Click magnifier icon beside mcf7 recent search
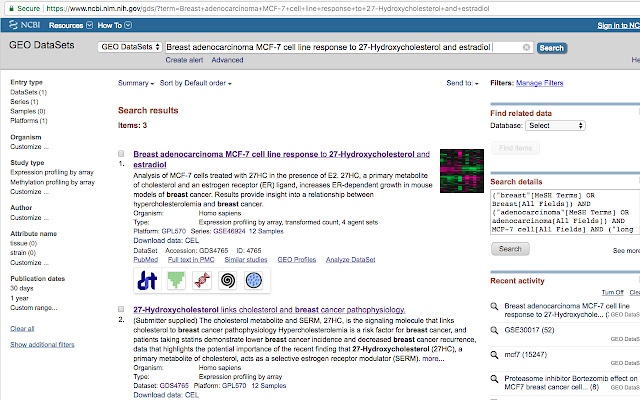This screenshot has width=640, height=400. [x=494, y=355]
